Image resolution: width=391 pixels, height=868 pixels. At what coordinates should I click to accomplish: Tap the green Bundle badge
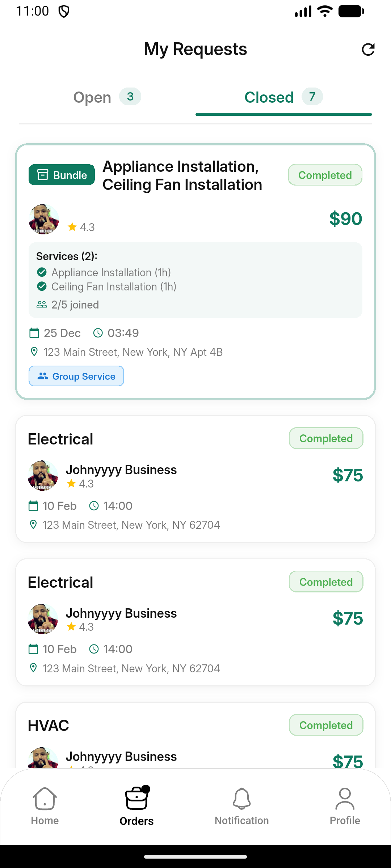tap(62, 175)
